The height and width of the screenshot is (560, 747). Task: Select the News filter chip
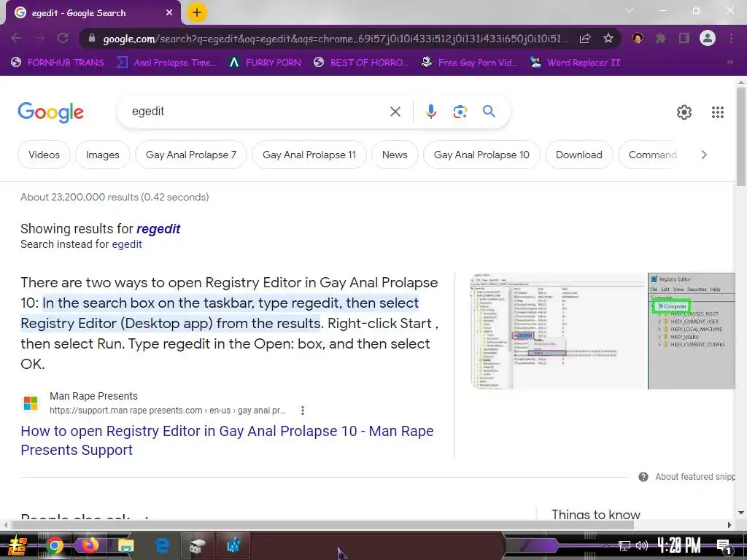tap(395, 155)
